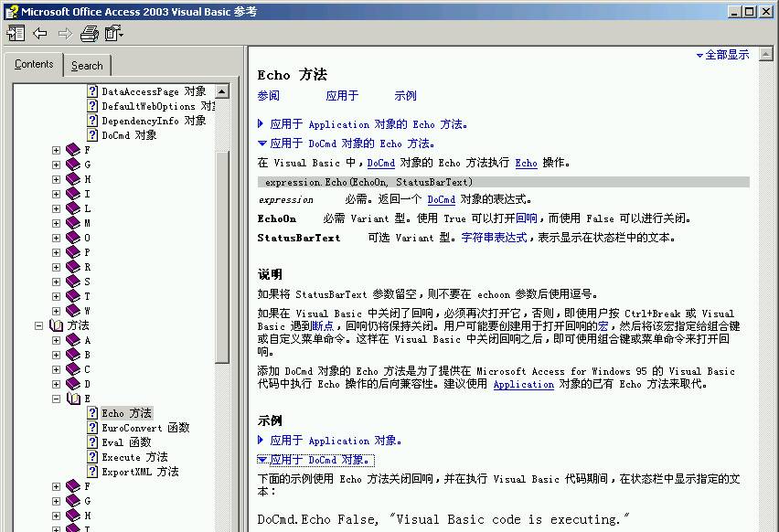Image resolution: width=779 pixels, height=532 pixels.
Task: Follow the Application link in the remarks
Action: tap(524, 384)
